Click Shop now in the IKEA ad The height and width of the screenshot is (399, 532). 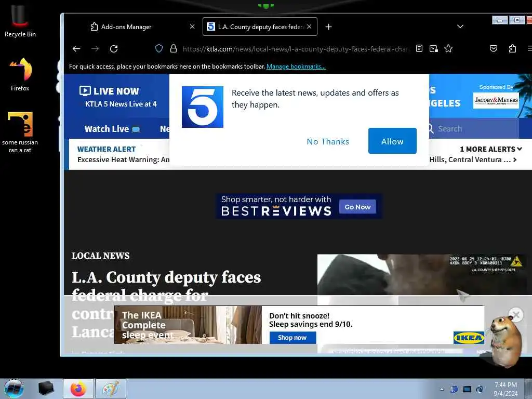(x=292, y=338)
